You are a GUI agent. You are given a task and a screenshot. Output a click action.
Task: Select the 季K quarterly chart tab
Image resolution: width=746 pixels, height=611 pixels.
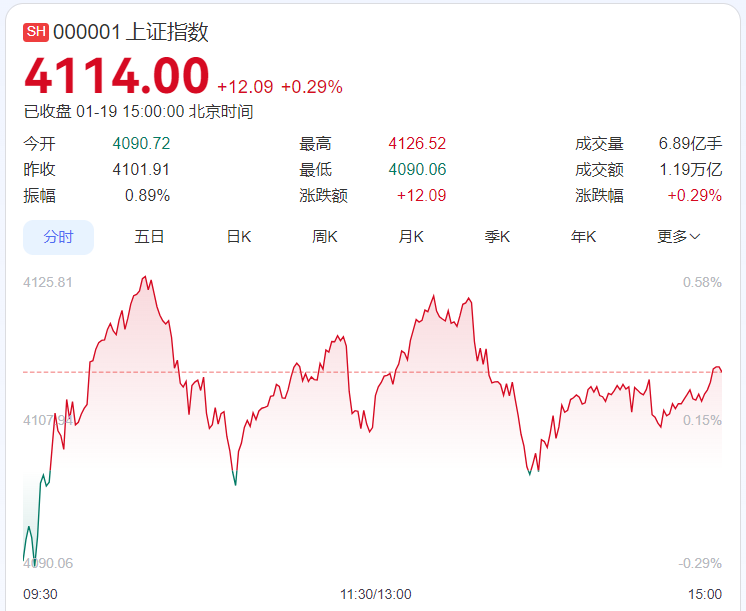[497, 237]
